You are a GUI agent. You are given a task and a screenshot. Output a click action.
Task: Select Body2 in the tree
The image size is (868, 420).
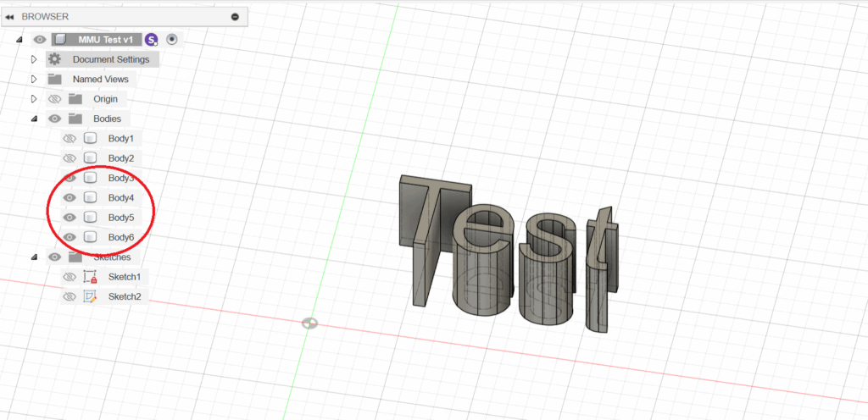point(121,158)
